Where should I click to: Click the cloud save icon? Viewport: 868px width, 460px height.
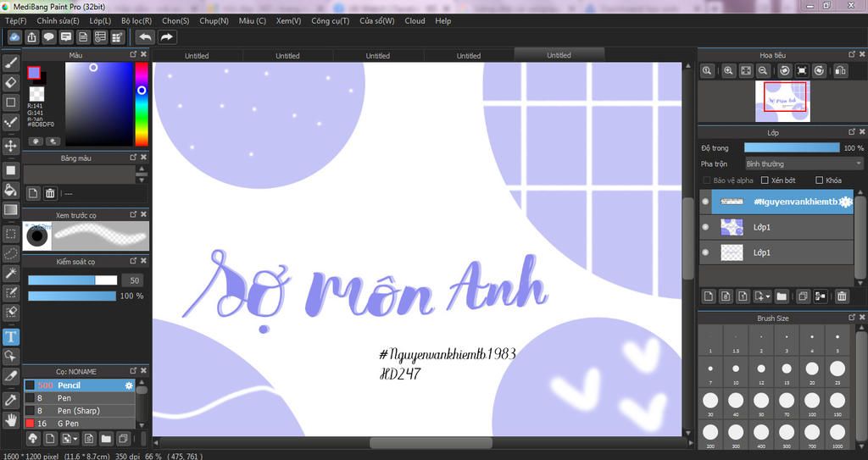[x=14, y=37]
